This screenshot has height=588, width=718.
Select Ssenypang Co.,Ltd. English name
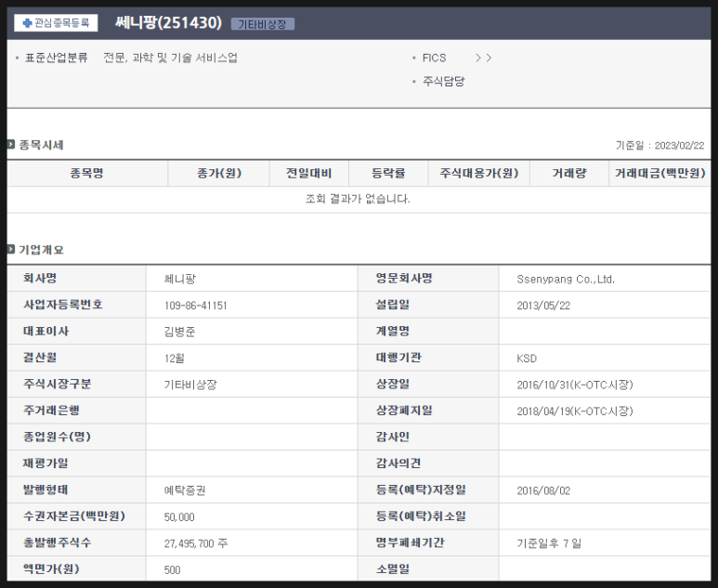click(566, 280)
